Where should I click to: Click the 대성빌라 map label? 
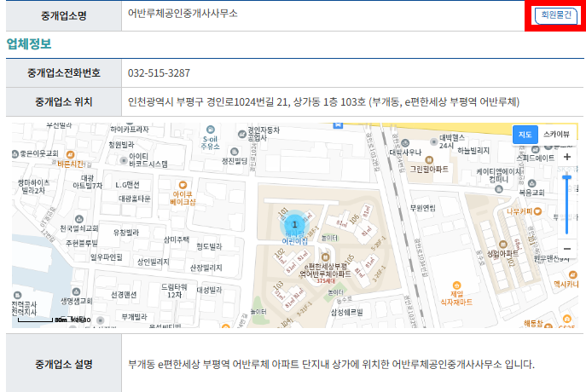pos(209,290)
